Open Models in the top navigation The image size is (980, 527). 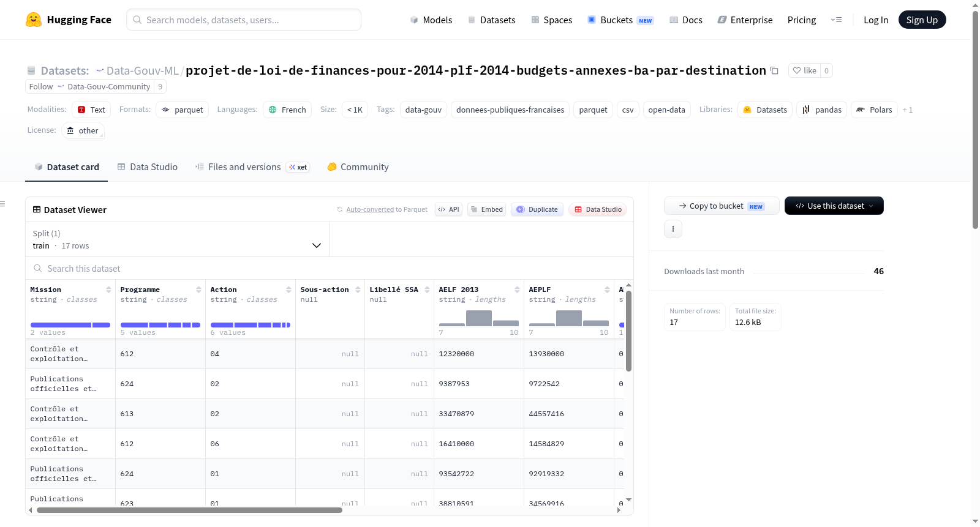431,20
